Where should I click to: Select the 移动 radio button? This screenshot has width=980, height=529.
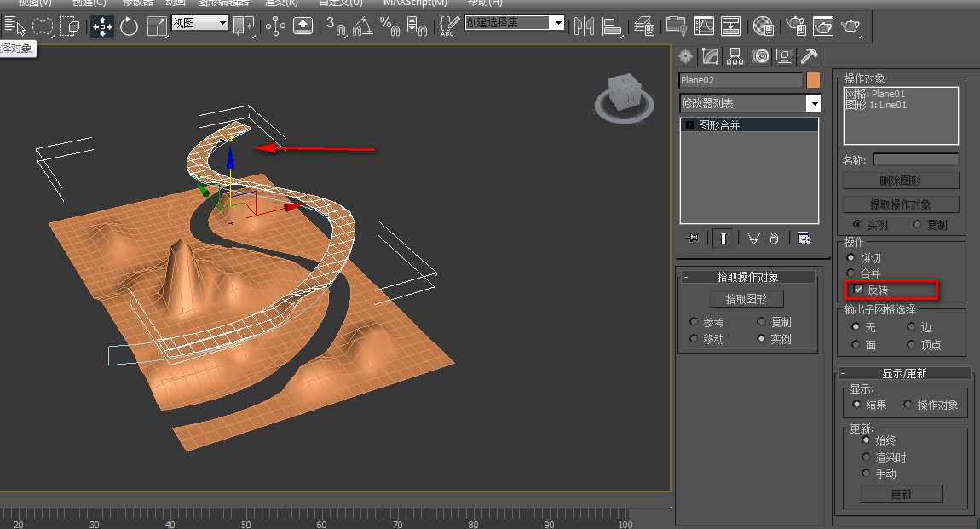pos(694,338)
